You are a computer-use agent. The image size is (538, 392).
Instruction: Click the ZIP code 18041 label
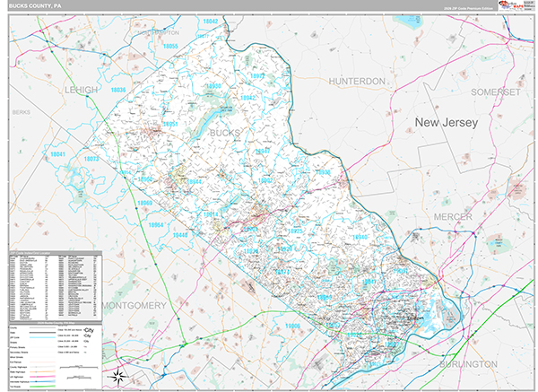pos(58,154)
